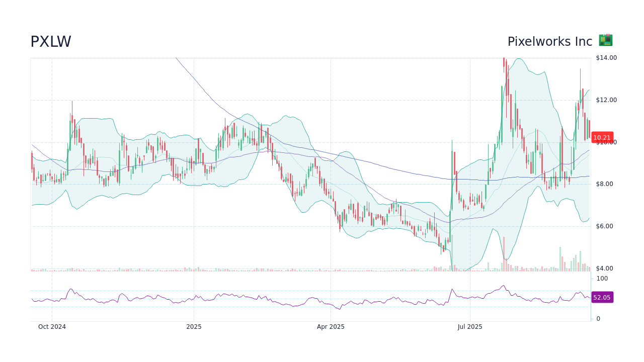Click the Pixelworks microchip logo icon
The image size is (644, 362).
(605, 40)
